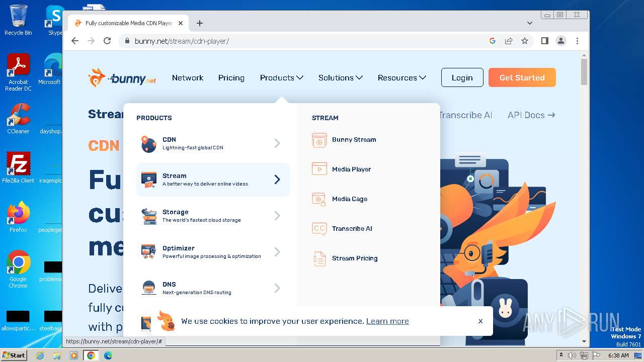Expand the CDN submenu chevron
Viewport: 644px width, 362px height.
(277, 144)
